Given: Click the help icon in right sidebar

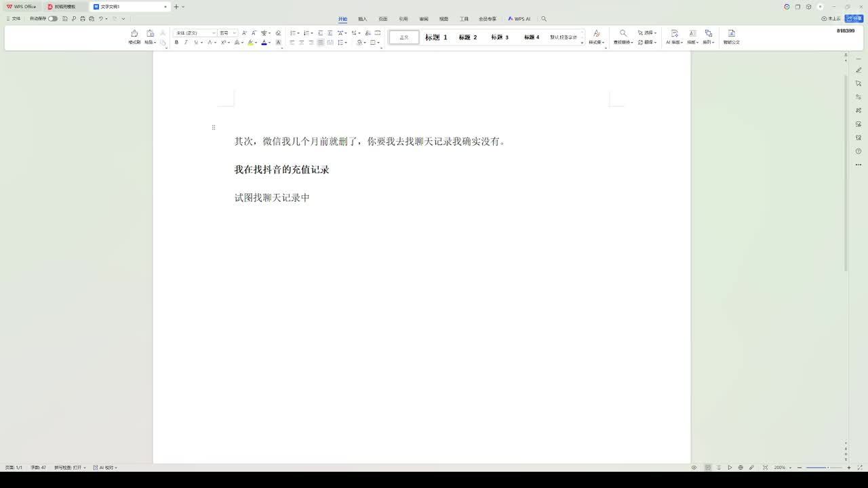Looking at the screenshot, I should point(859,151).
